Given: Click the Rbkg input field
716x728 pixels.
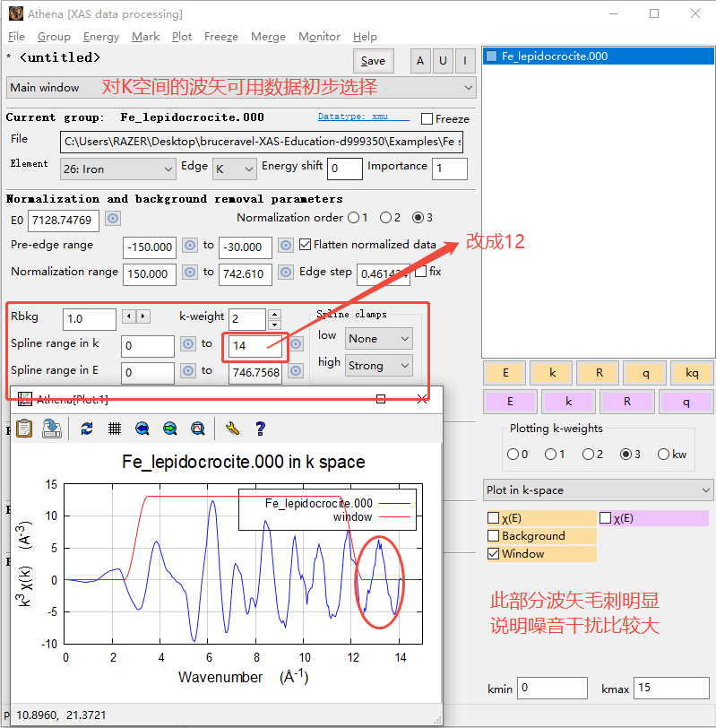Looking at the screenshot, I should click(x=90, y=319).
